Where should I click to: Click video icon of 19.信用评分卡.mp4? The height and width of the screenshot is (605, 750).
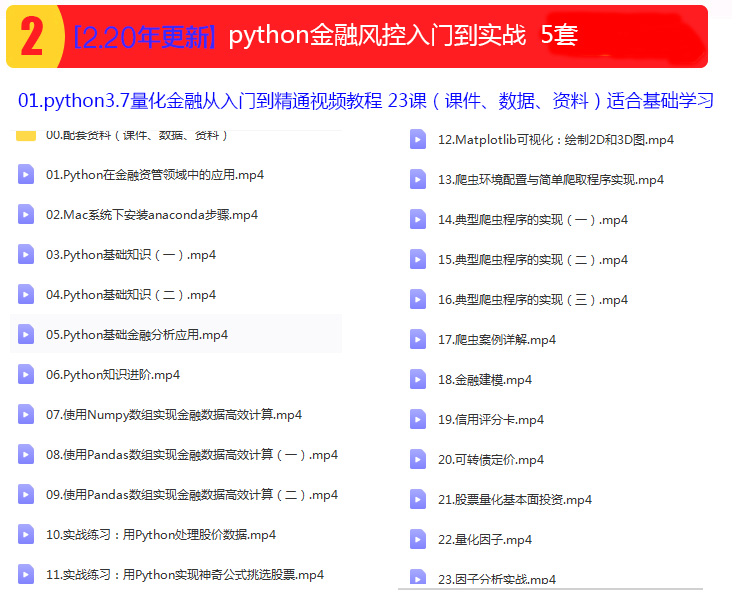click(x=418, y=419)
